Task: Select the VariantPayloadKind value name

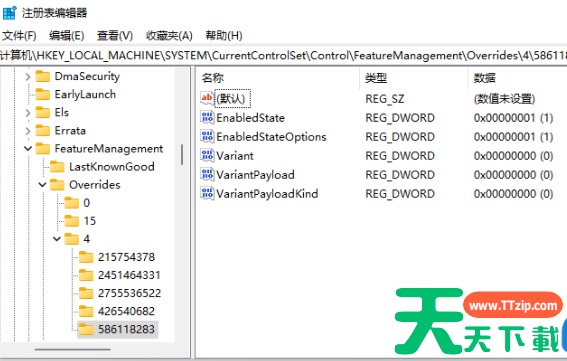Action: coord(267,194)
